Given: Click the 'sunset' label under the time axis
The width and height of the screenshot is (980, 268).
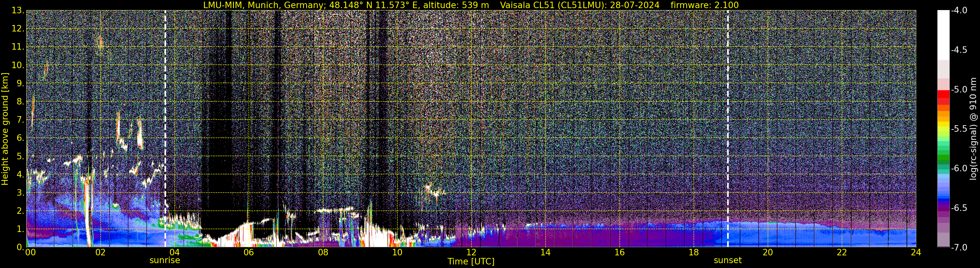Looking at the screenshot, I should (727, 260).
